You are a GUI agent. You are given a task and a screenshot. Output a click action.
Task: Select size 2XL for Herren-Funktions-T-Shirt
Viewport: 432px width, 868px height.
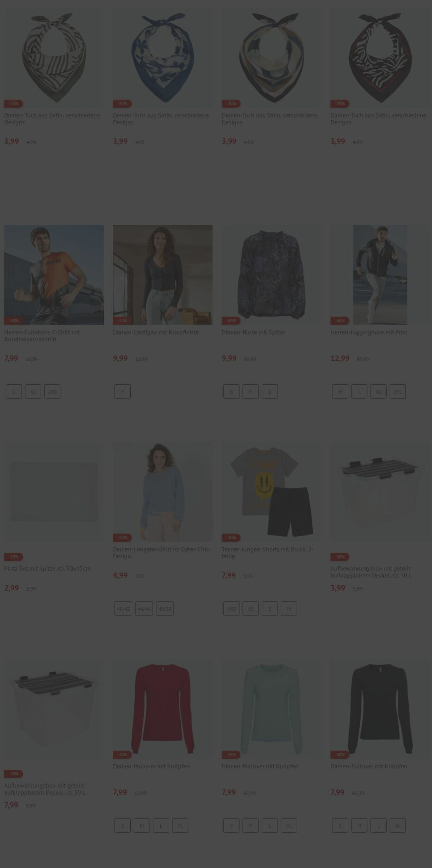point(52,392)
